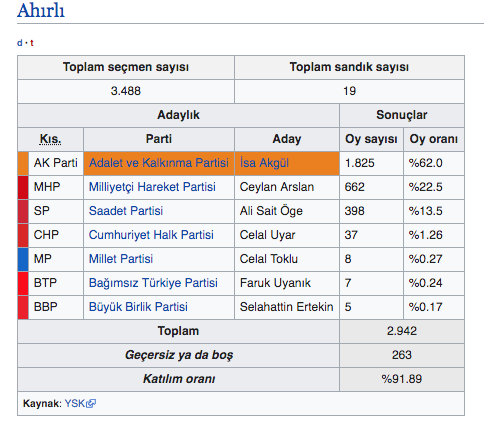Select the 'Toplam seçmen sayısı' header
Image resolution: width=484 pixels, height=435 pixels.
click(x=126, y=67)
